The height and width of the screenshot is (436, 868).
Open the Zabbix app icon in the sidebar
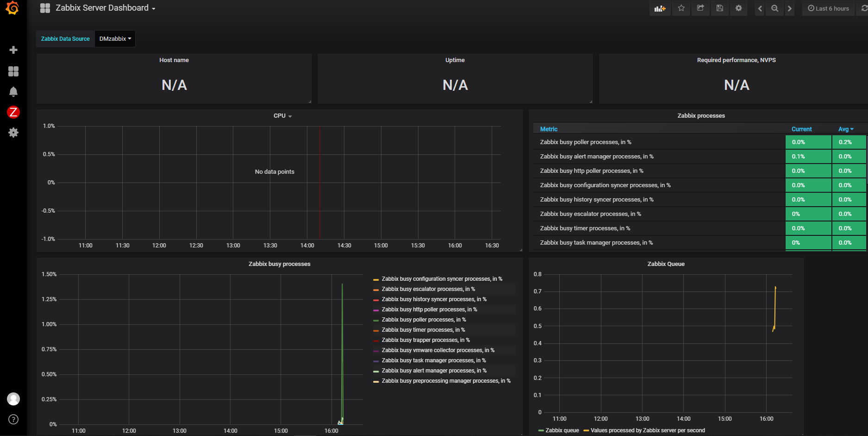(13, 112)
